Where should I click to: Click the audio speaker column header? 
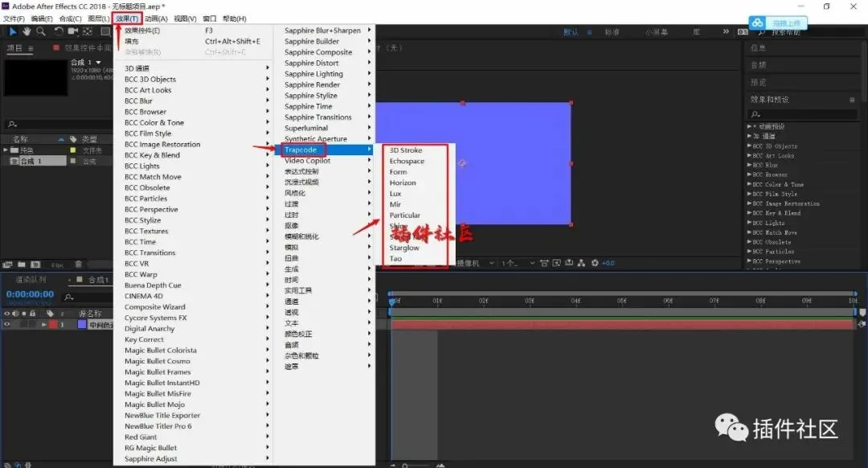pyautogui.click(x=15, y=314)
